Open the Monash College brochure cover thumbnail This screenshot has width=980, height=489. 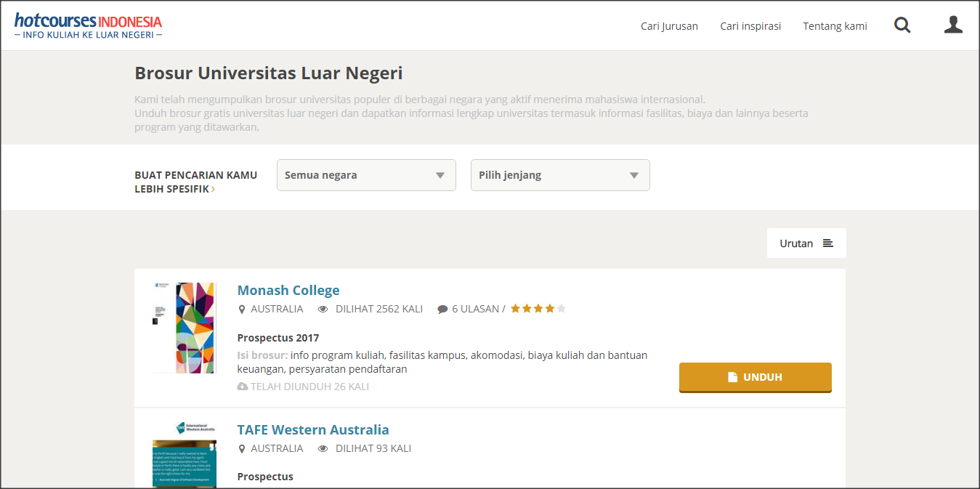point(185,328)
